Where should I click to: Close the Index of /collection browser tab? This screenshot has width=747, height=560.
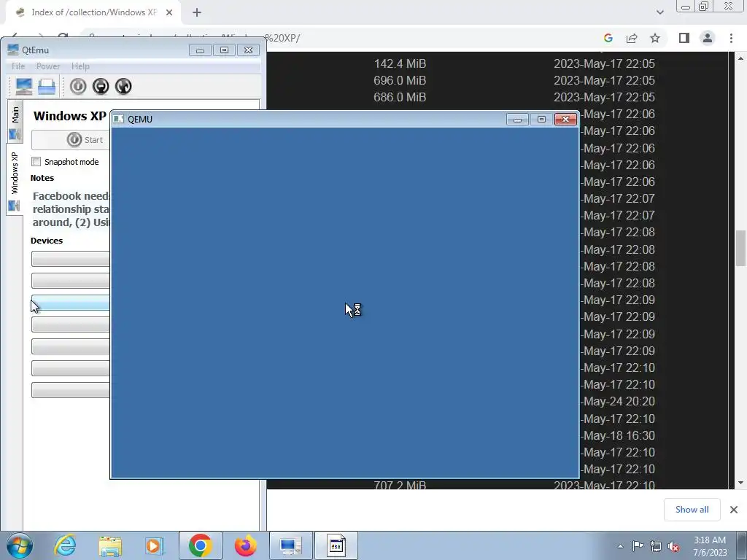(169, 12)
